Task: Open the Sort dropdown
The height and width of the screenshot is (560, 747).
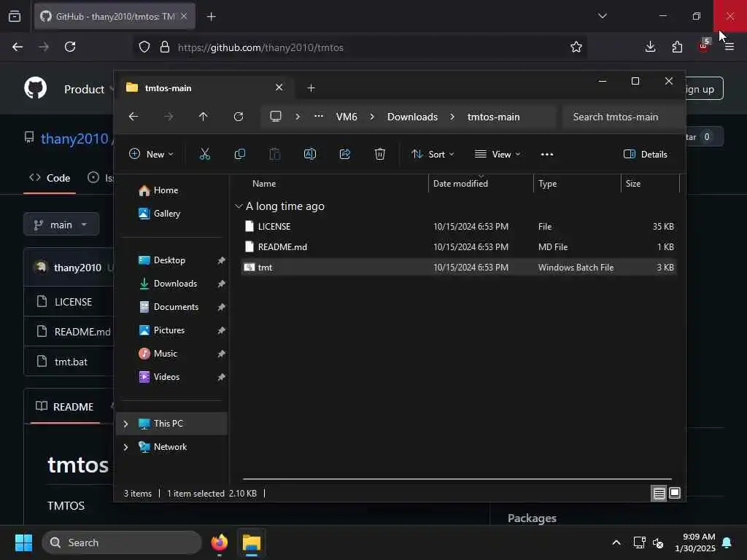Action: (x=433, y=155)
